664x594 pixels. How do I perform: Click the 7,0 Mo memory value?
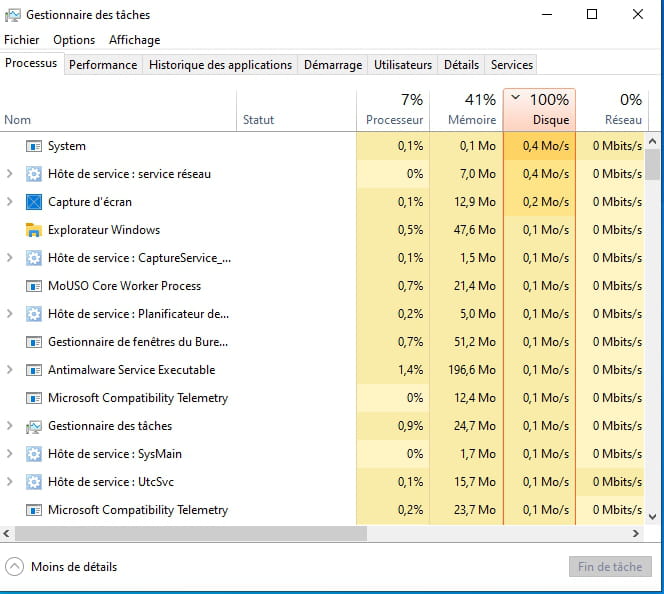[478, 174]
